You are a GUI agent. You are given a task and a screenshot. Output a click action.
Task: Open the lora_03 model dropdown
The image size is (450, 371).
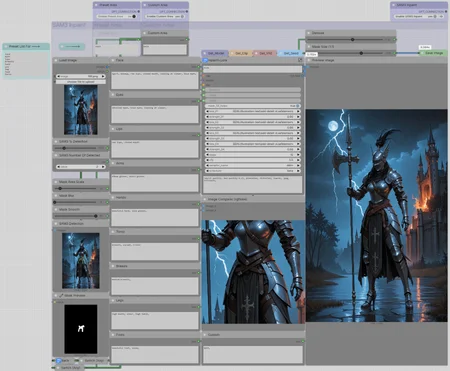point(252,133)
